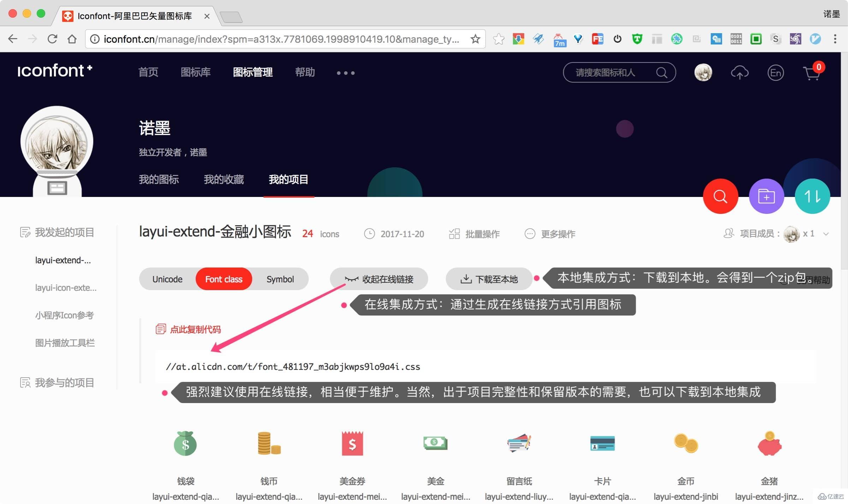Click the purple new project folder button
This screenshot has height=504, width=848.
(x=766, y=196)
